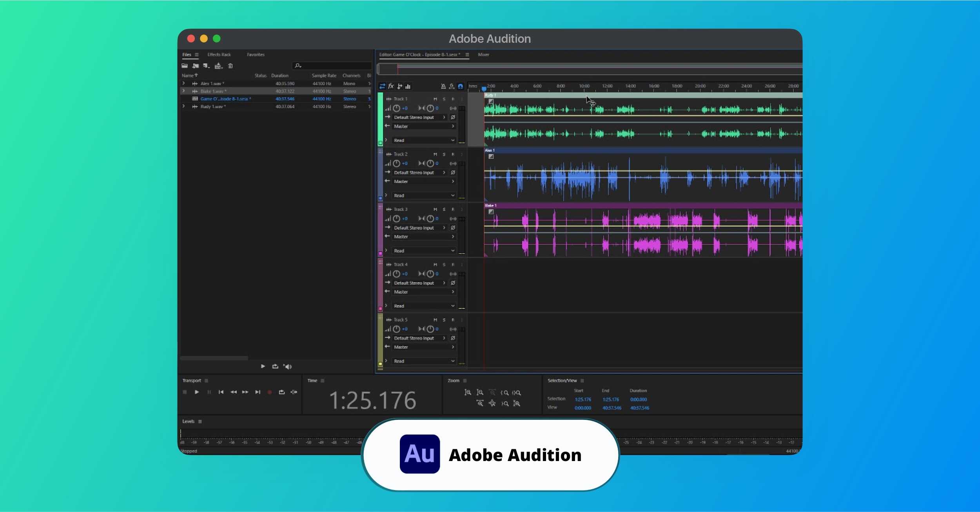This screenshot has height=512, width=980.
Task: Move playhead to previous marker in Transport
Action: (221, 392)
